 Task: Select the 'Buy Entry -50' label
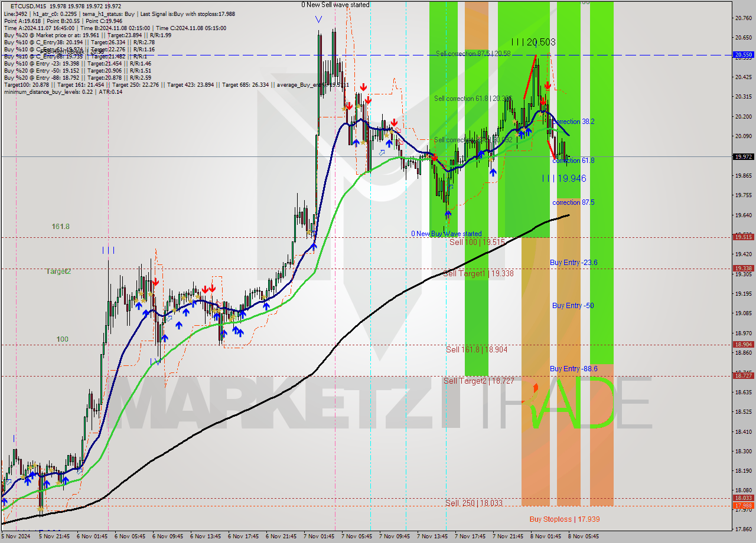573,305
